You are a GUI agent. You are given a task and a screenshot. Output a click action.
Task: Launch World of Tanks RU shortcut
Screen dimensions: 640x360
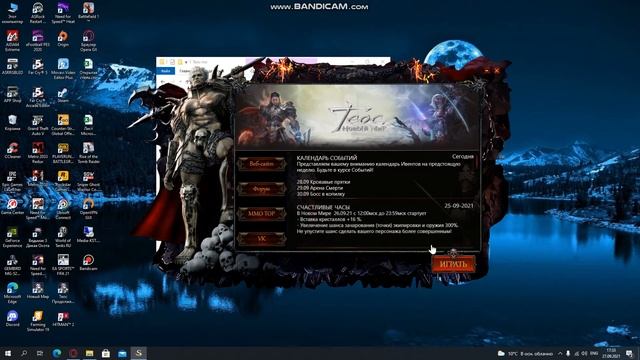point(63,237)
